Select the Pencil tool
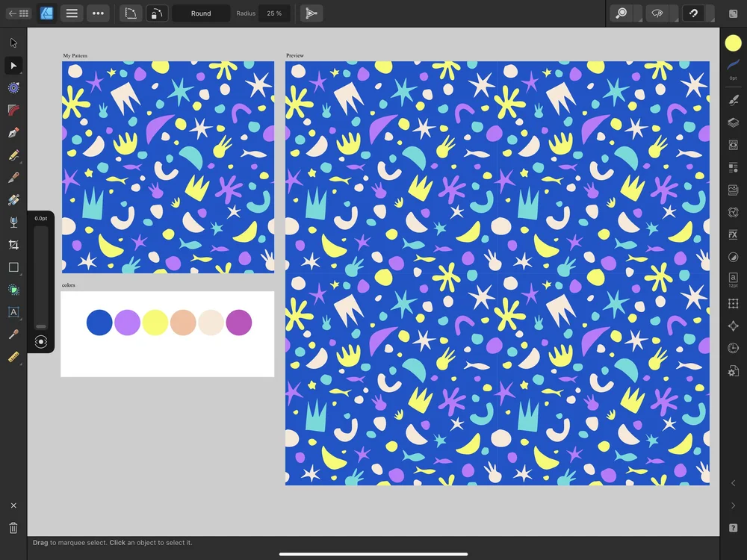This screenshot has width=747, height=560. [13, 155]
